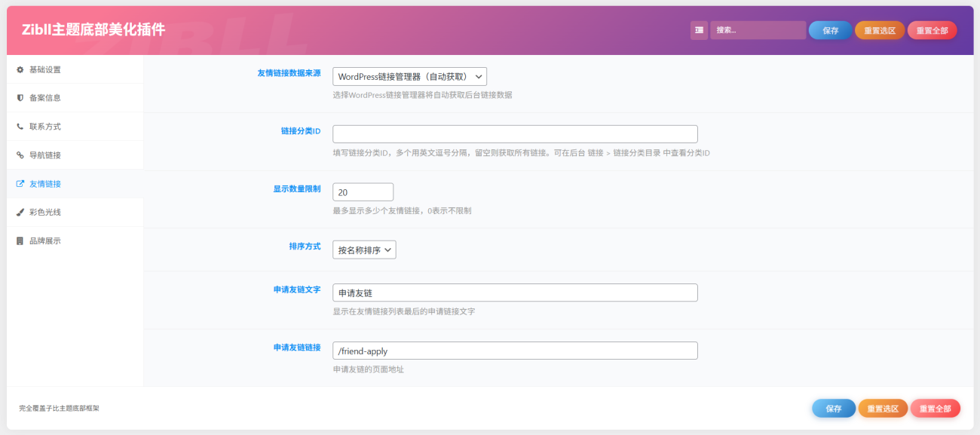Click the building icon beside 品牌展示
980x435 pixels.
[x=20, y=241]
